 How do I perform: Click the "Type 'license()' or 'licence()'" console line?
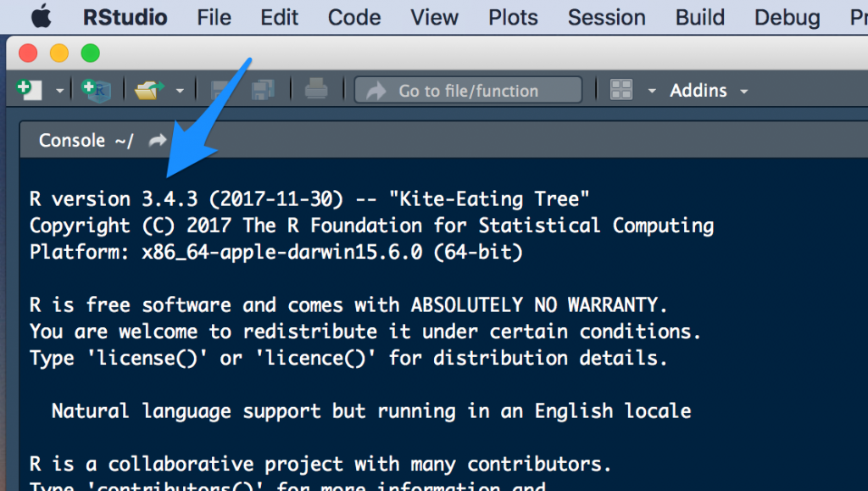click(x=348, y=358)
